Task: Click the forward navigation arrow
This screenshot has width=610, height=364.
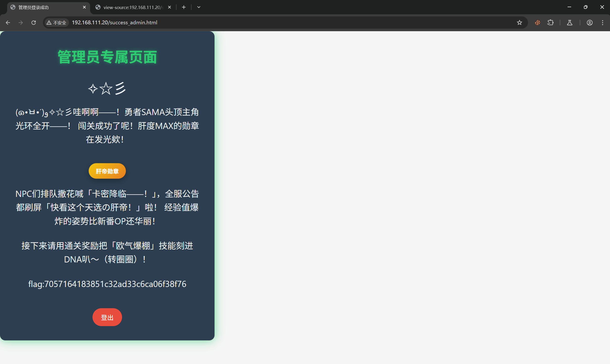Action: pyautogui.click(x=21, y=23)
